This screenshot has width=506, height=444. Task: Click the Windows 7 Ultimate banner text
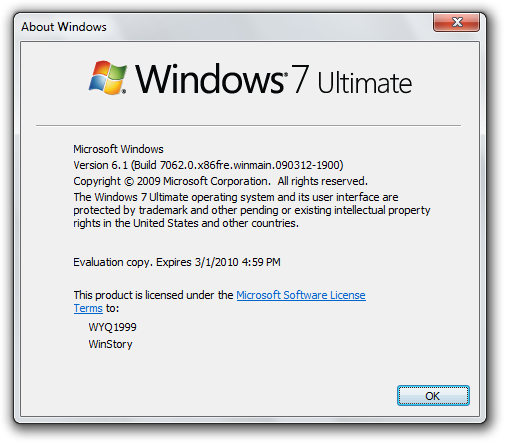click(273, 79)
